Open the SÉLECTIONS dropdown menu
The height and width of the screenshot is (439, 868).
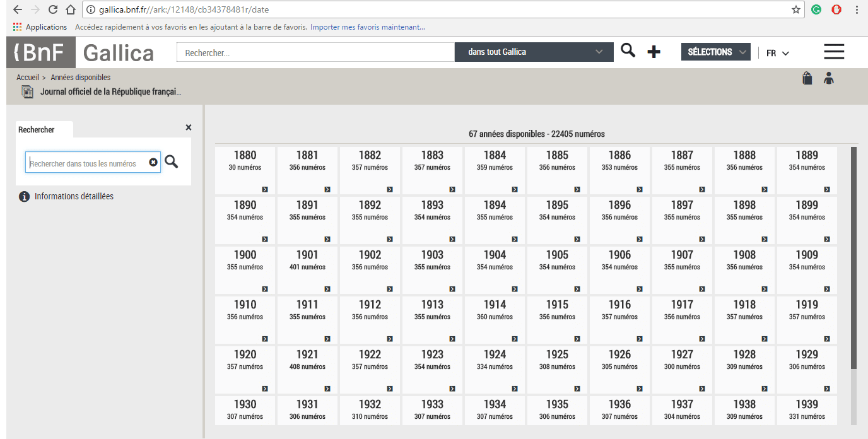(715, 52)
